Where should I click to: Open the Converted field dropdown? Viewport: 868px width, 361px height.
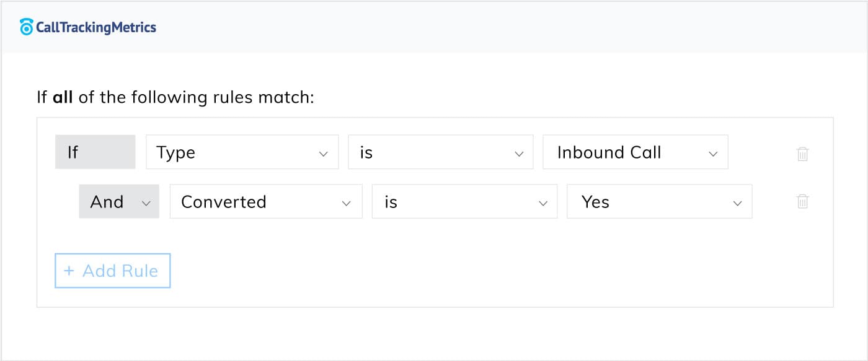pyautogui.click(x=265, y=201)
